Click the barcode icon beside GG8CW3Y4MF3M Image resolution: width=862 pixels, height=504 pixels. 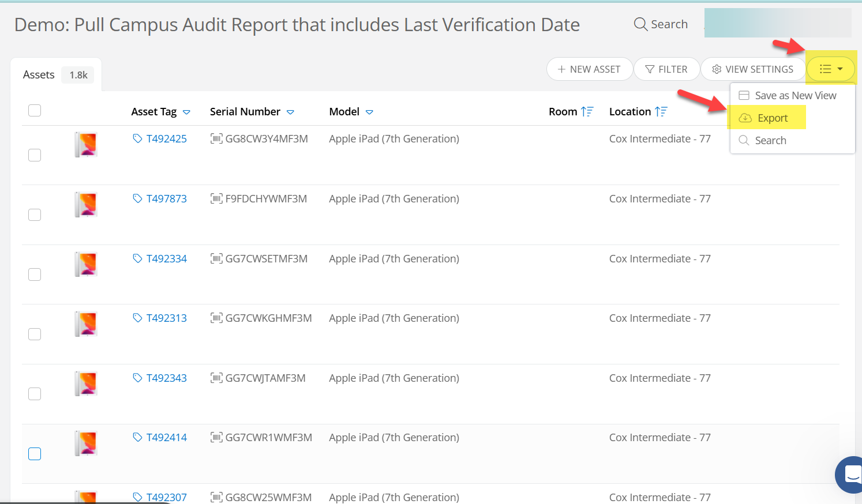tap(216, 139)
